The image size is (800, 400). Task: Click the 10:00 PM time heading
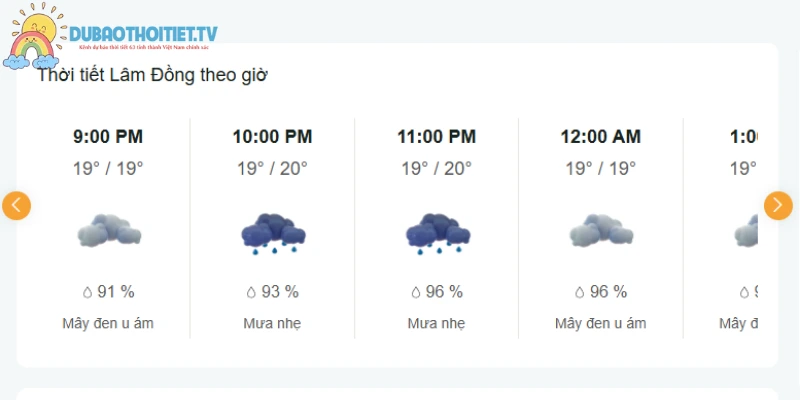(x=272, y=137)
